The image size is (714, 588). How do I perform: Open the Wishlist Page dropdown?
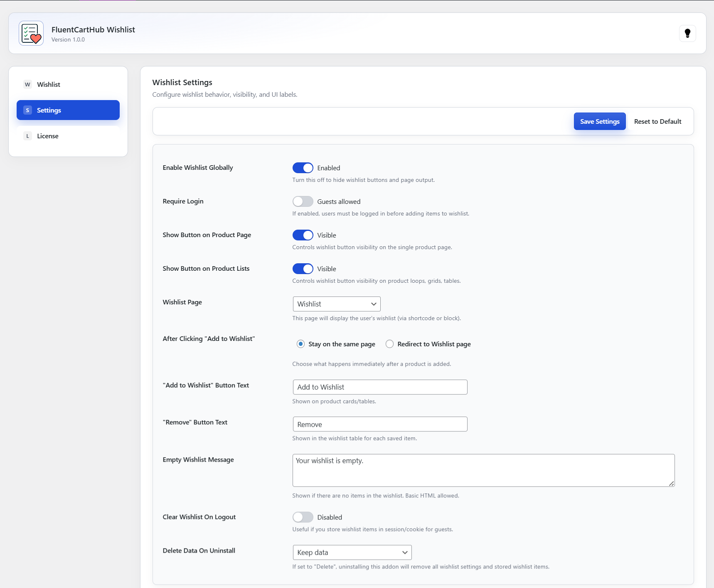click(336, 304)
